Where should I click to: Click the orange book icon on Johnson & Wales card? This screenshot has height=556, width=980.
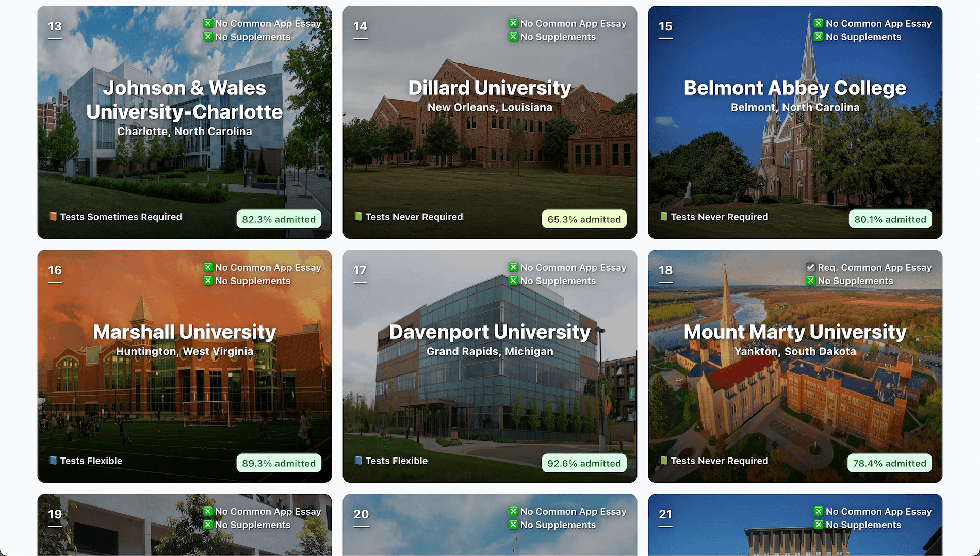point(53,217)
